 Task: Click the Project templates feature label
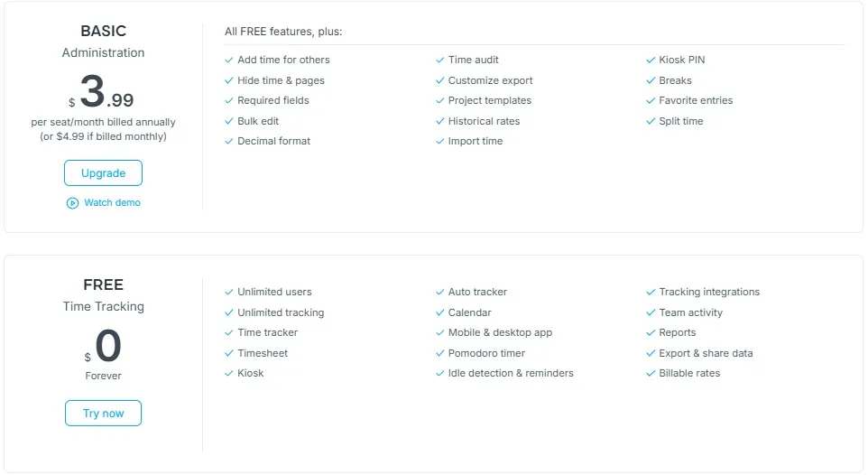490,100
